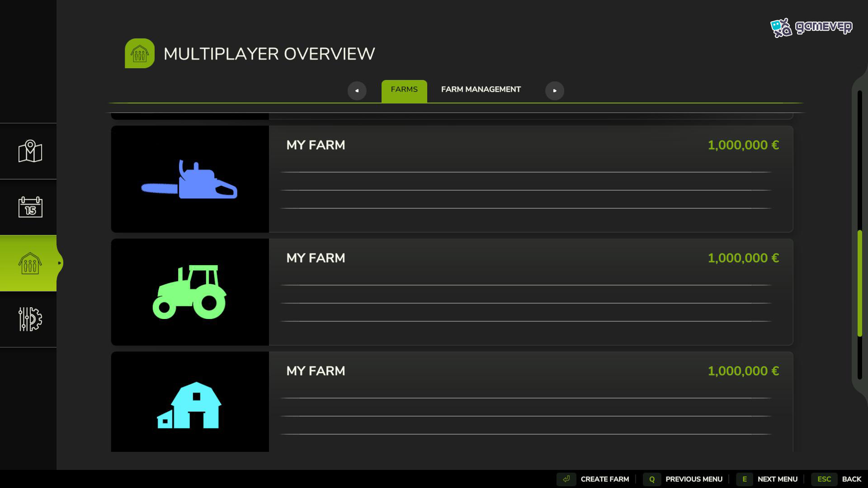The width and height of the screenshot is (868, 488).
Task: Click the Previous Menu button
Action: 694,479
